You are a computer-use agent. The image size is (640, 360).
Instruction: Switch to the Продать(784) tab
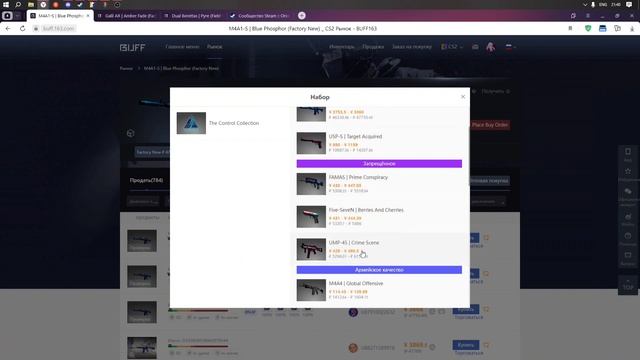(146, 180)
